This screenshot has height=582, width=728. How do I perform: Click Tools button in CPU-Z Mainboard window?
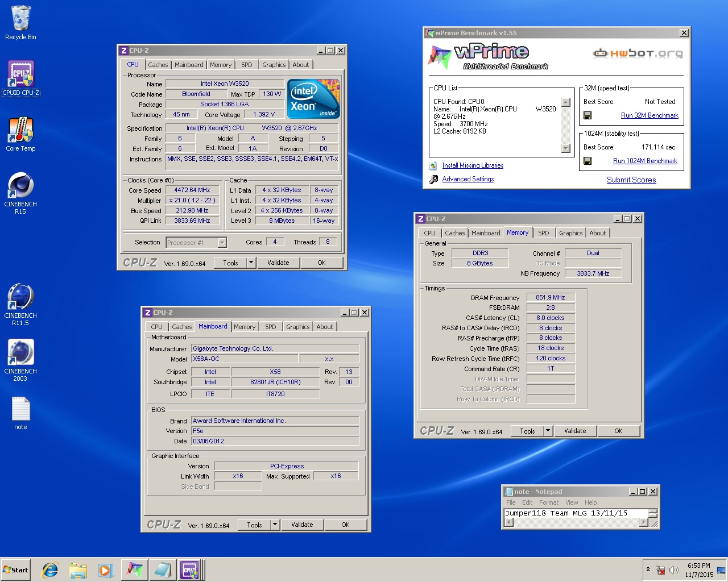point(254,525)
